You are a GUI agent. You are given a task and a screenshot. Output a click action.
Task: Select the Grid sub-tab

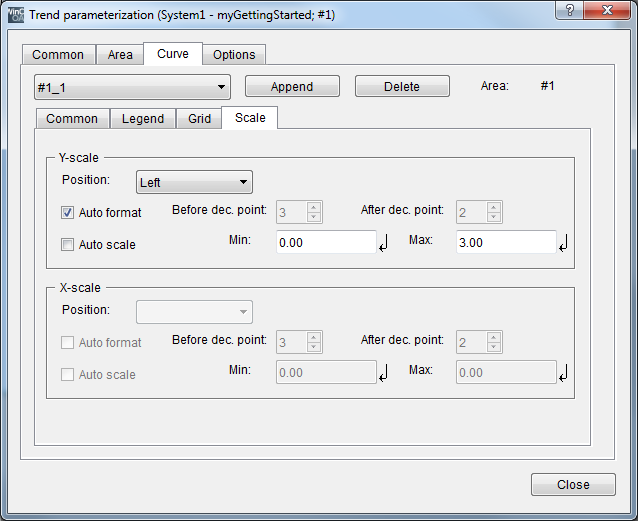pos(199,118)
